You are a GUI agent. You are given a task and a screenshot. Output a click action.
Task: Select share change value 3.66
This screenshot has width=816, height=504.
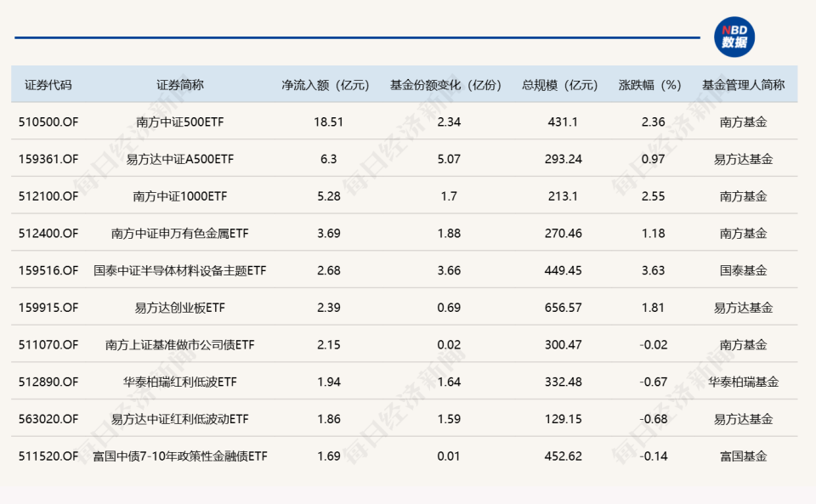click(x=449, y=270)
